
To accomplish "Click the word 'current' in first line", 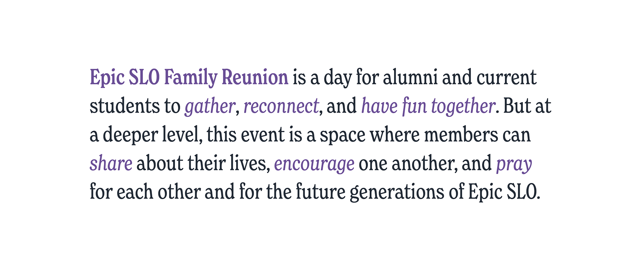I will coord(506,78).
